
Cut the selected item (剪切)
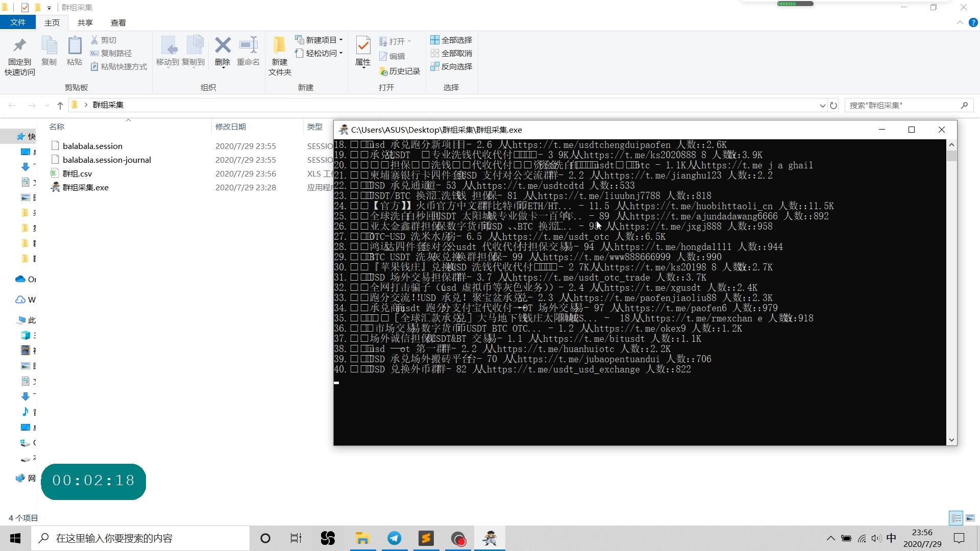coord(104,40)
